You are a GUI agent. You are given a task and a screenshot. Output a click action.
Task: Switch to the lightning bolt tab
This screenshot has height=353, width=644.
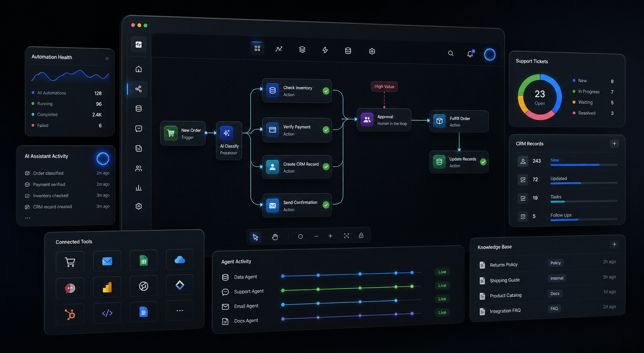(325, 50)
